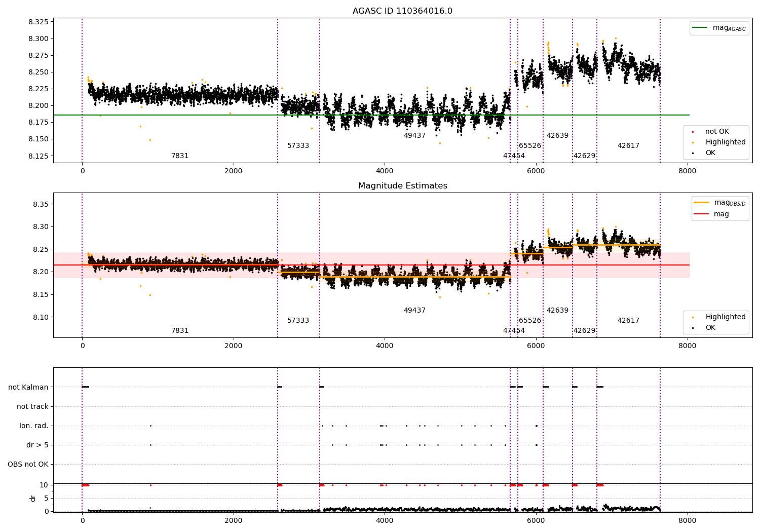Click the black OK marker in top legend
760x532 pixels.
(x=693, y=153)
